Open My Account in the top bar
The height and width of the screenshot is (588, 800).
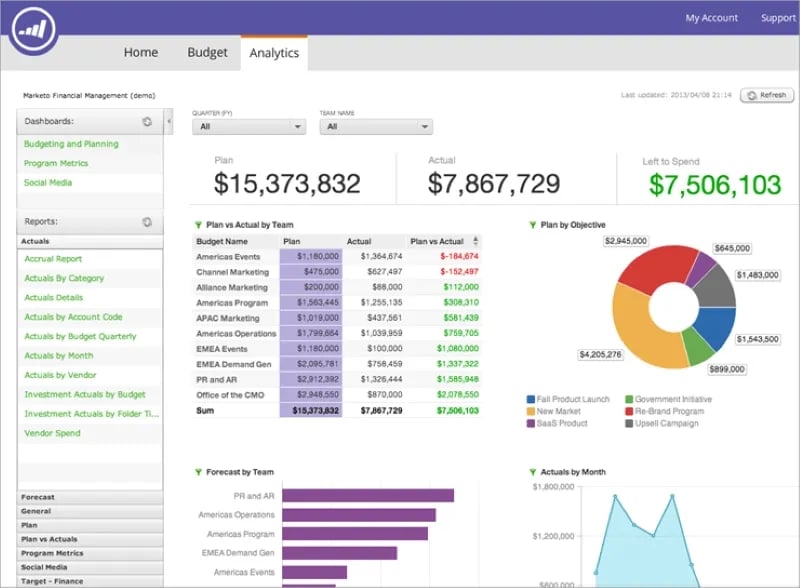point(711,17)
